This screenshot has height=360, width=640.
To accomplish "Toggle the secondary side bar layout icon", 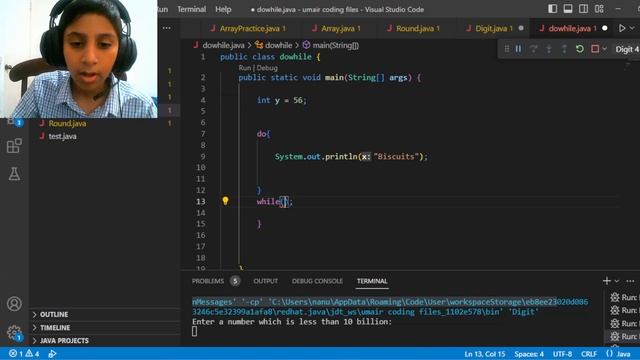I will [x=583, y=9].
